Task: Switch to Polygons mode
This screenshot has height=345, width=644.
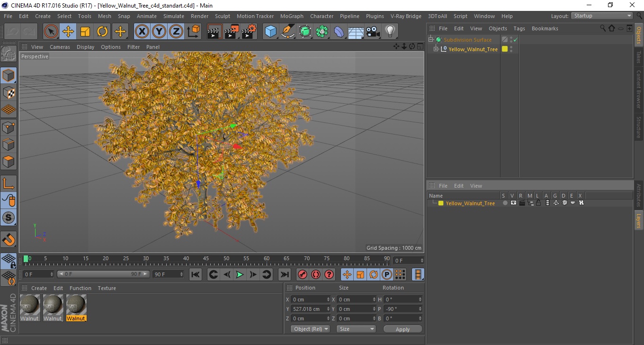Action: 9,161
